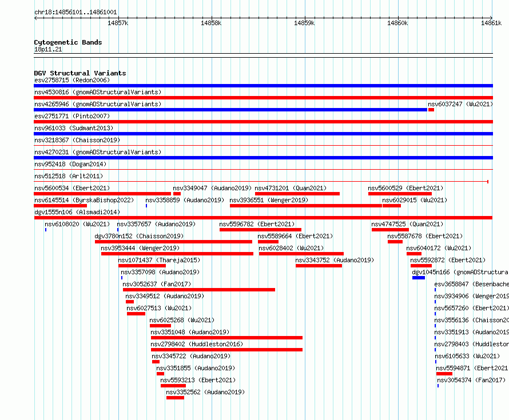Click nsv6027513 (Wu2021) label

click(x=159, y=308)
